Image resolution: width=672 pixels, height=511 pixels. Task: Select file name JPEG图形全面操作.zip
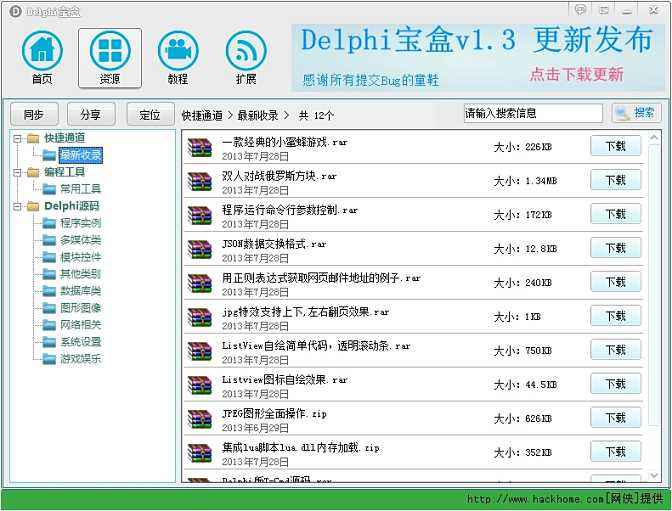click(274, 414)
